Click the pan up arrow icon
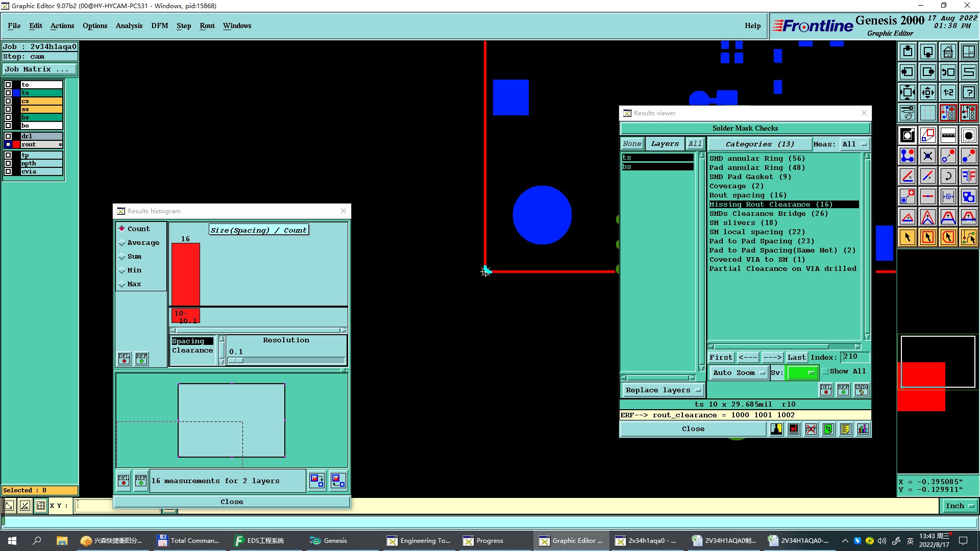 pos(908,52)
